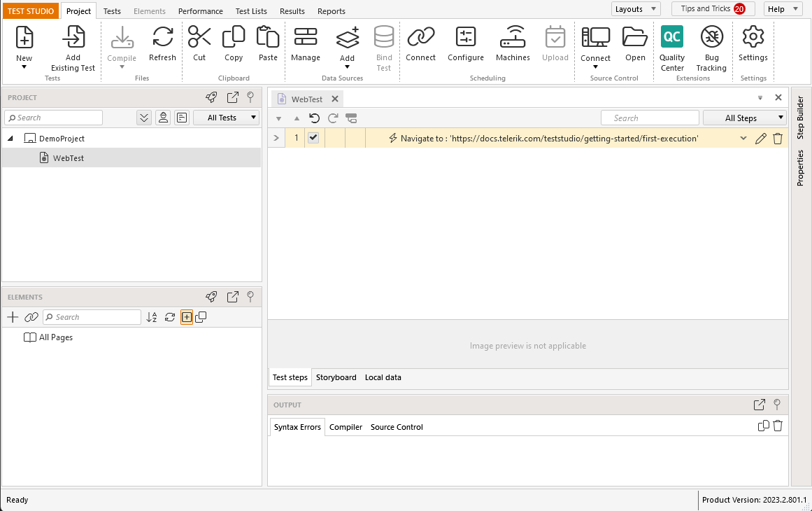Open the All Tests filter dropdown
Viewport: 812px width, 511px height.
pos(227,118)
